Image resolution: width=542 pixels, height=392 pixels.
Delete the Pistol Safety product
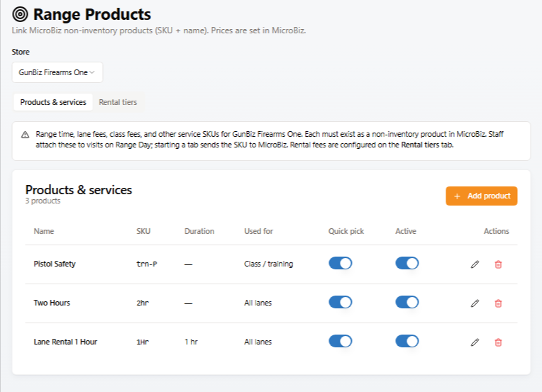coord(498,264)
